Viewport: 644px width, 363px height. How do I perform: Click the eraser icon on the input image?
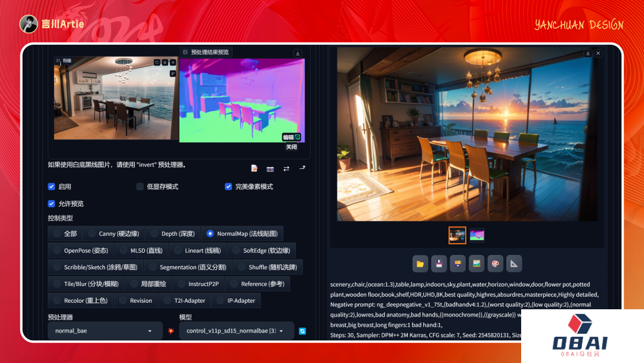coord(165,63)
